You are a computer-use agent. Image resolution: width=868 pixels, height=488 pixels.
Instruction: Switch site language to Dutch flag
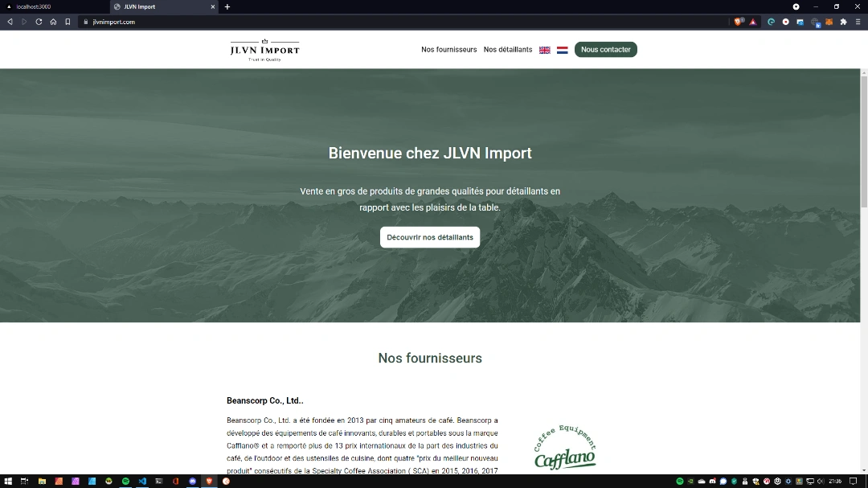click(563, 50)
